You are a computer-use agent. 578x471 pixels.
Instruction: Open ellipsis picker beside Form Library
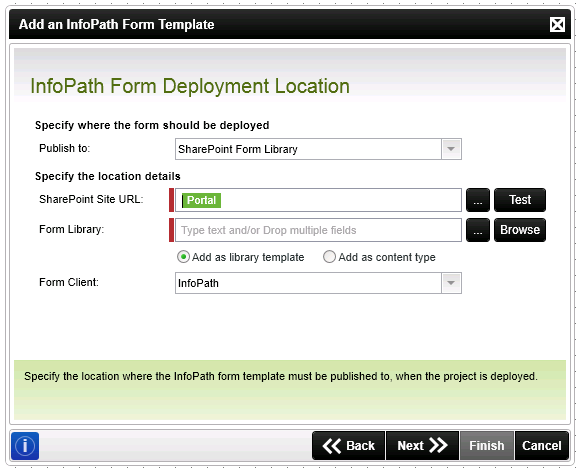478,230
